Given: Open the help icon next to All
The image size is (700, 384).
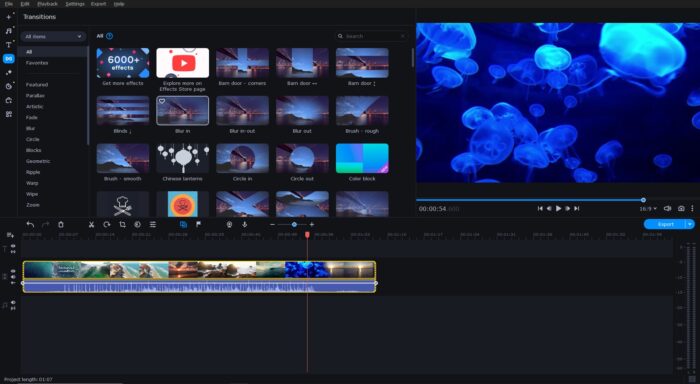Looking at the screenshot, I should 109,36.
